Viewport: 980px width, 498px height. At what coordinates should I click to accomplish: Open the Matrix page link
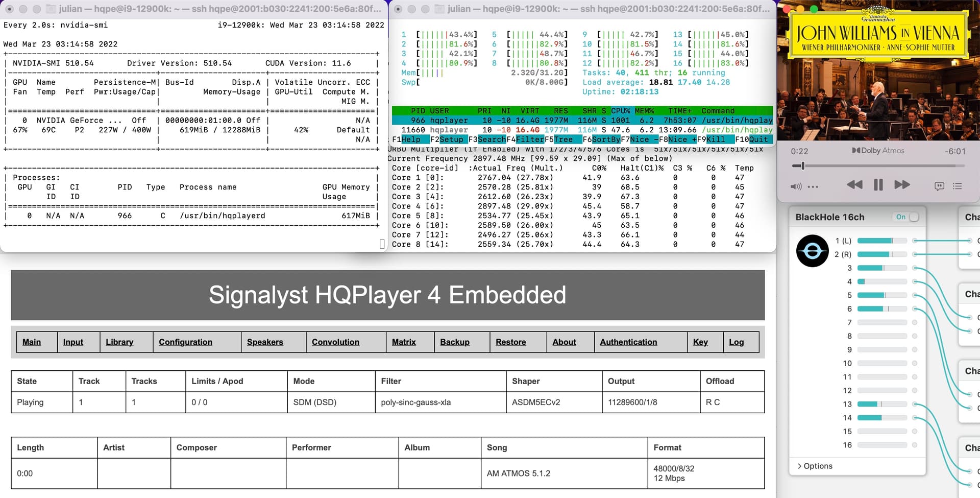point(404,342)
